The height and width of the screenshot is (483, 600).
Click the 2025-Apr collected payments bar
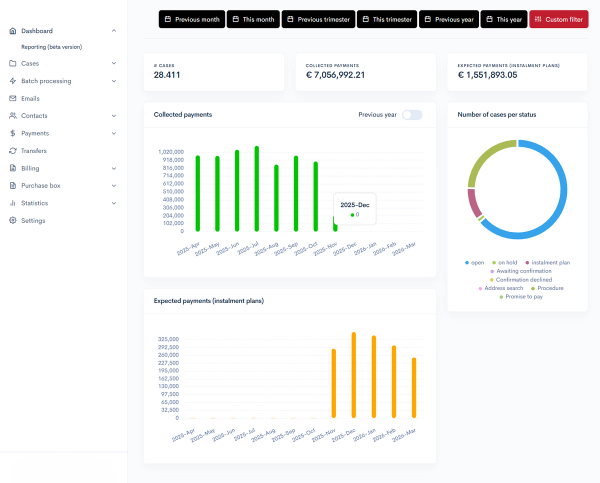coord(198,193)
